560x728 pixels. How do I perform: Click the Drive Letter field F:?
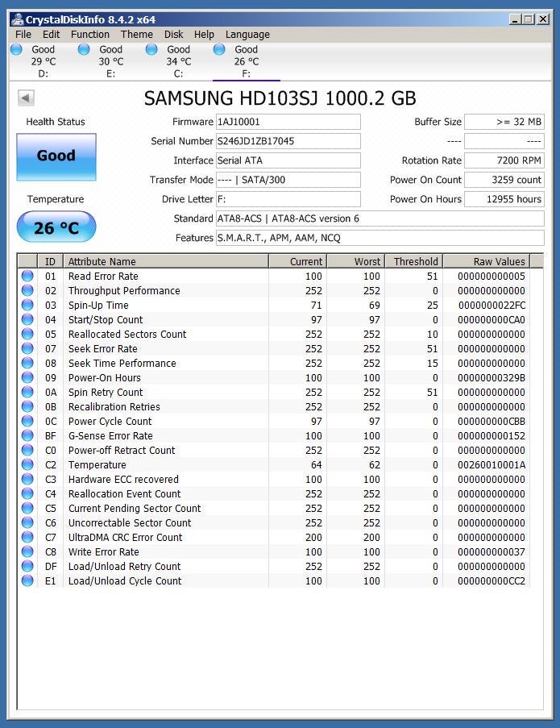pyautogui.click(x=288, y=199)
